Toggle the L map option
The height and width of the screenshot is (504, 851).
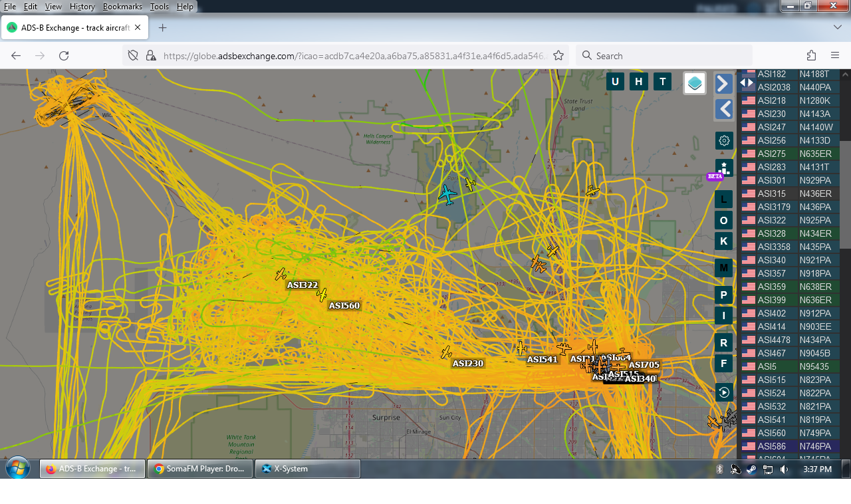(x=724, y=199)
